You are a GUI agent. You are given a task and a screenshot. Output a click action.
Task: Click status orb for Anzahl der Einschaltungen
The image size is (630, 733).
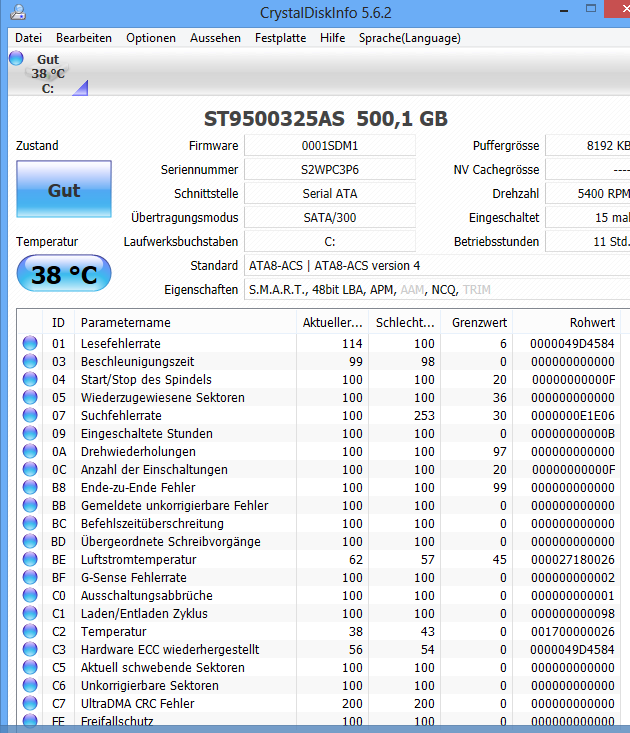[30, 469]
